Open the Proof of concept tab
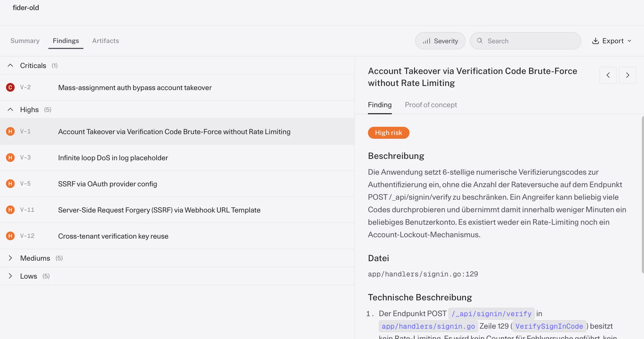This screenshot has height=339, width=644. coord(431,105)
